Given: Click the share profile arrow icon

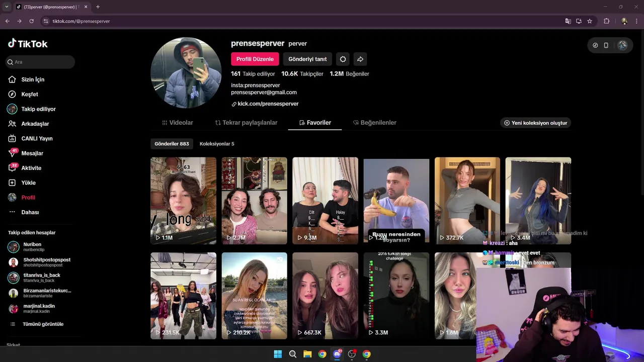Looking at the screenshot, I should (360, 59).
